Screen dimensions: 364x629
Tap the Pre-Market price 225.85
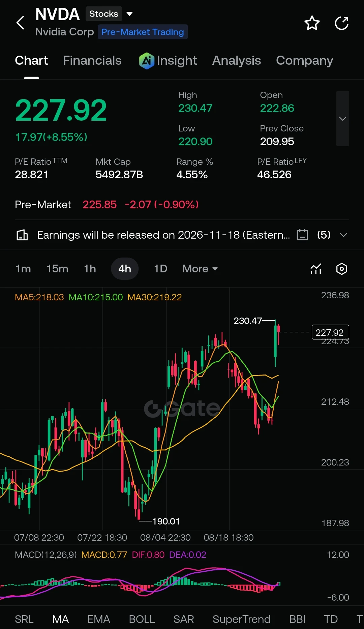(99, 205)
